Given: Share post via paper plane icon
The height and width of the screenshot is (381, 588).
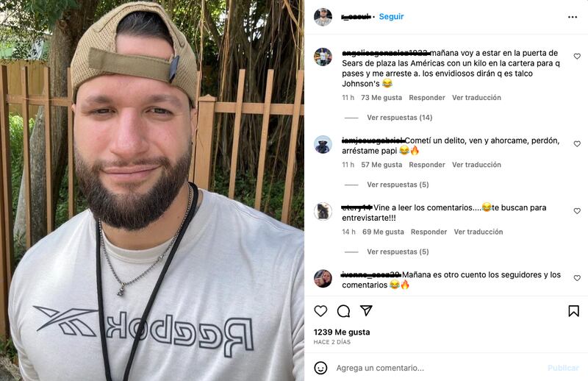Looking at the screenshot, I should pos(366,310).
